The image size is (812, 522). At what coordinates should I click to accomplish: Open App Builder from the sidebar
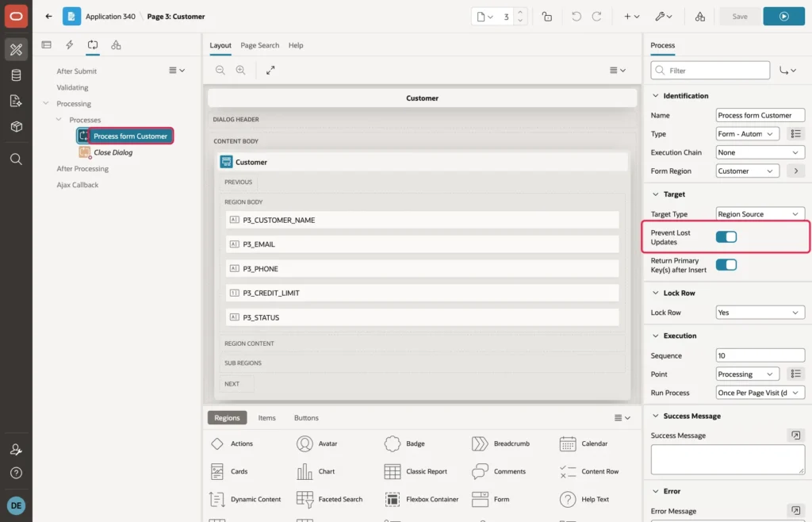click(x=16, y=50)
